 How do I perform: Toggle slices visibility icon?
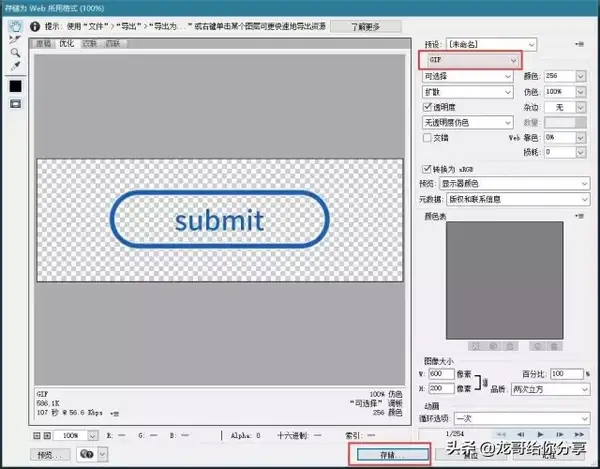(x=14, y=103)
